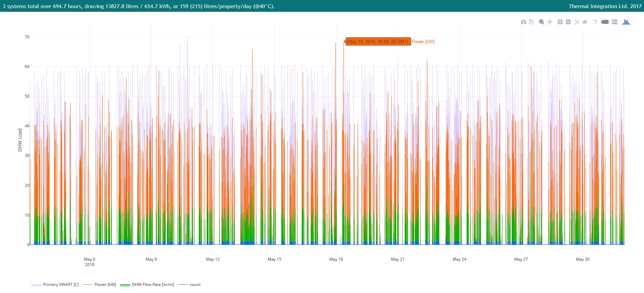Click the 'May 24' x-axis tick label

(459, 259)
